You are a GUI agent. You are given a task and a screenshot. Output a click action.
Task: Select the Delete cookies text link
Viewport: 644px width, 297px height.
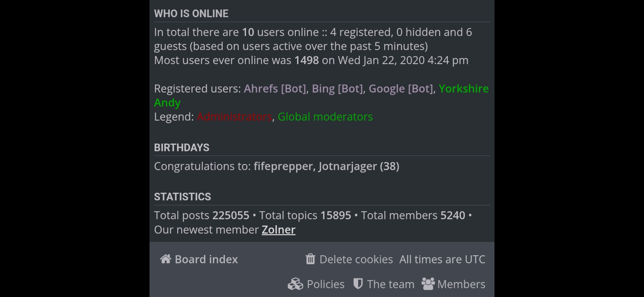(356, 259)
